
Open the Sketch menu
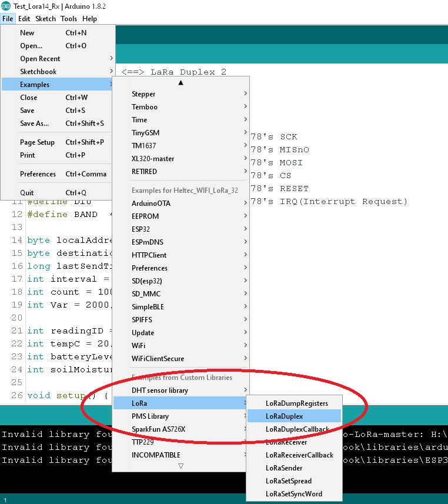(x=46, y=19)
